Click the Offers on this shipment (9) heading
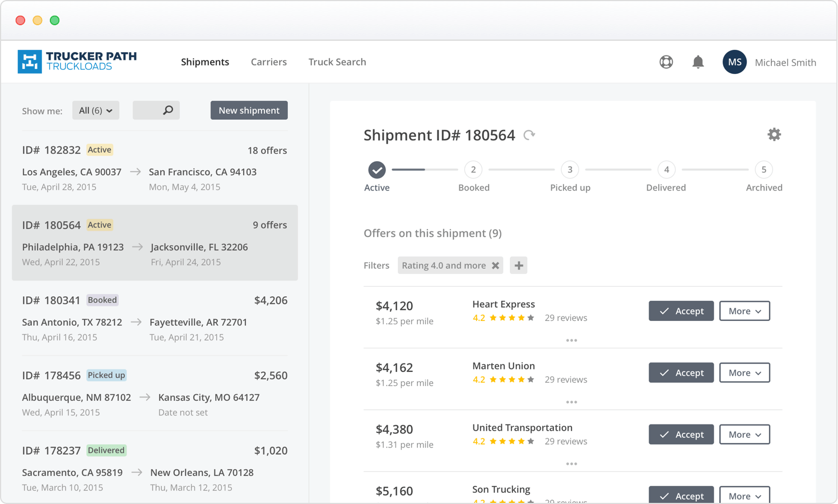Screen dimensions: 838x504 (x=432, y=233)
